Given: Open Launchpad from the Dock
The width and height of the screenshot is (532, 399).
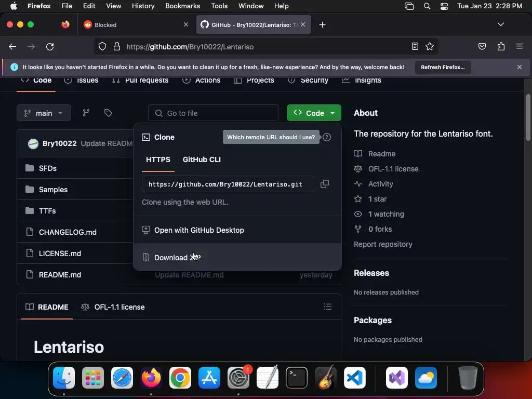Looking at the screenshot, I should pos(93,378).
